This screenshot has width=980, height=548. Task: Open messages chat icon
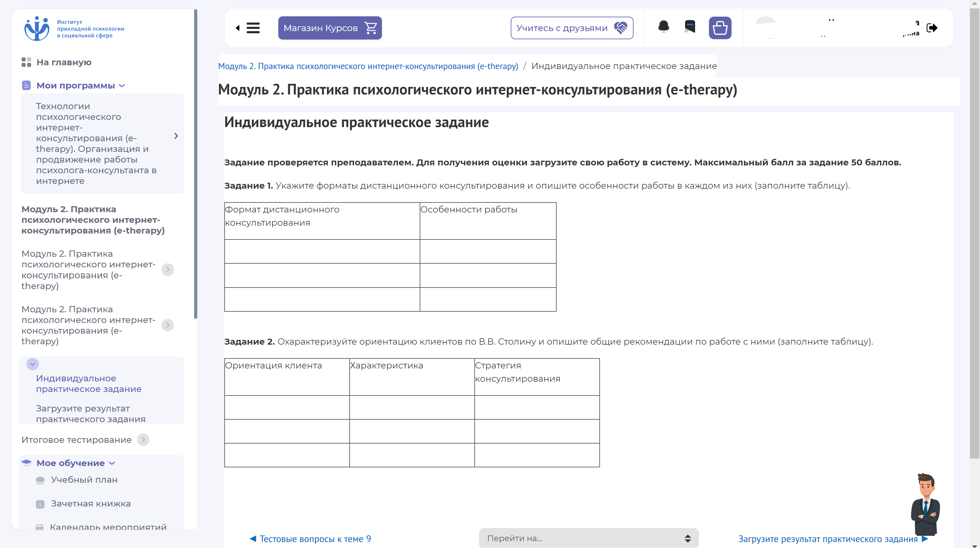pyautogui.click(x=690, y=27)
